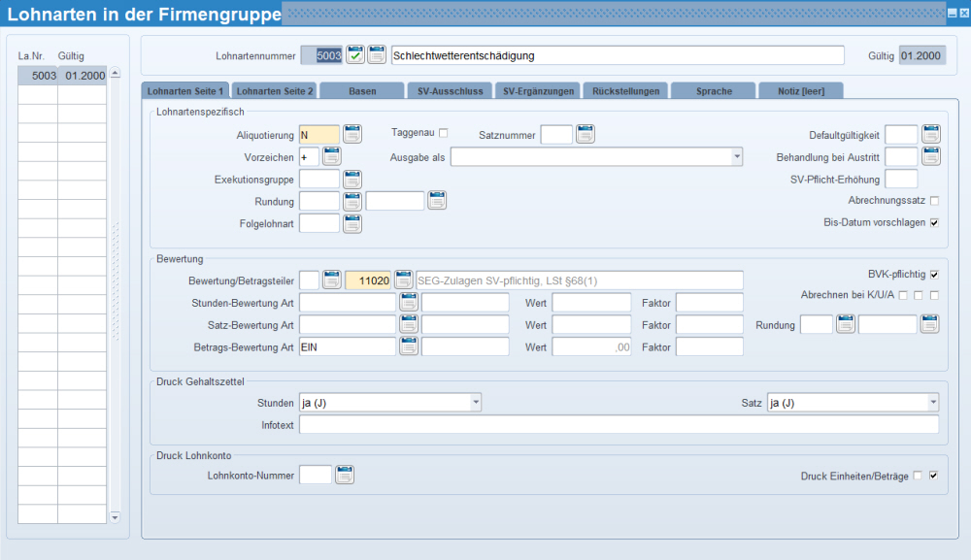Open the Exekutionsgruppe lookup list

[352, 179]
